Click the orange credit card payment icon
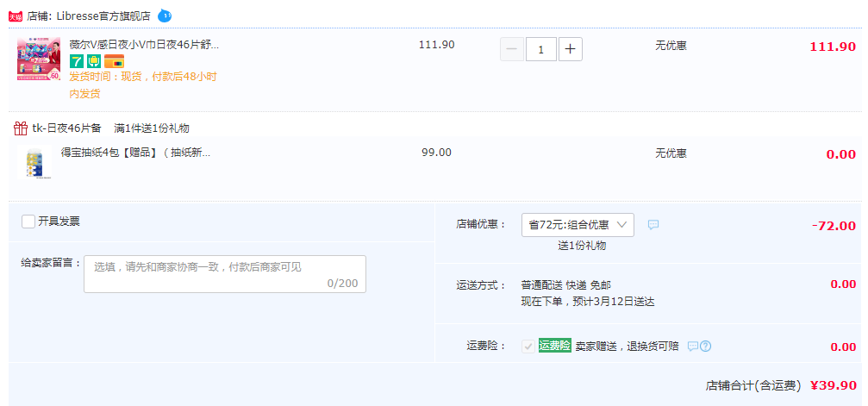Viewport: 868px width, 406px height. point(114,61)
